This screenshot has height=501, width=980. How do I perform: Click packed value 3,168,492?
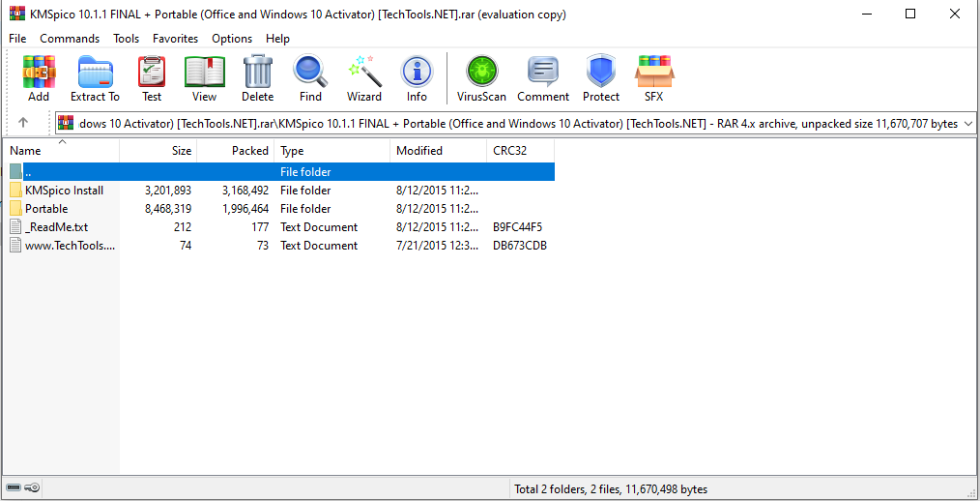point(245,191)
